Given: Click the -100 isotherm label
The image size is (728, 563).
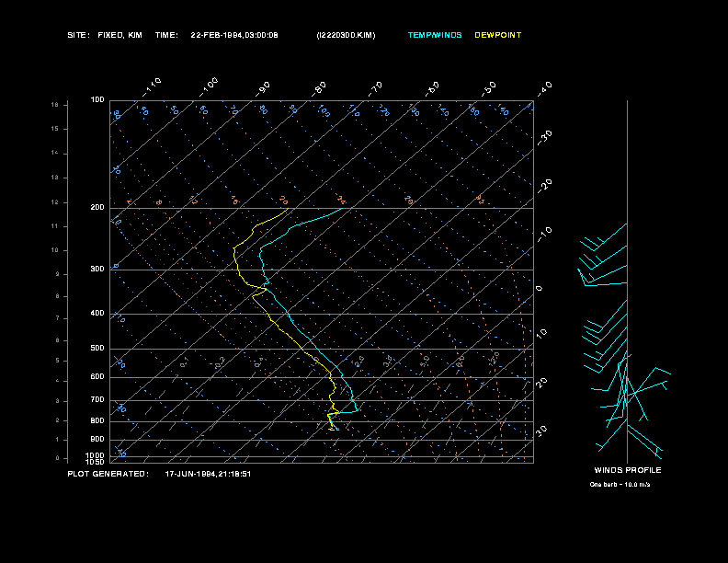Looking at the screenshot, I should tap(209, 86).
